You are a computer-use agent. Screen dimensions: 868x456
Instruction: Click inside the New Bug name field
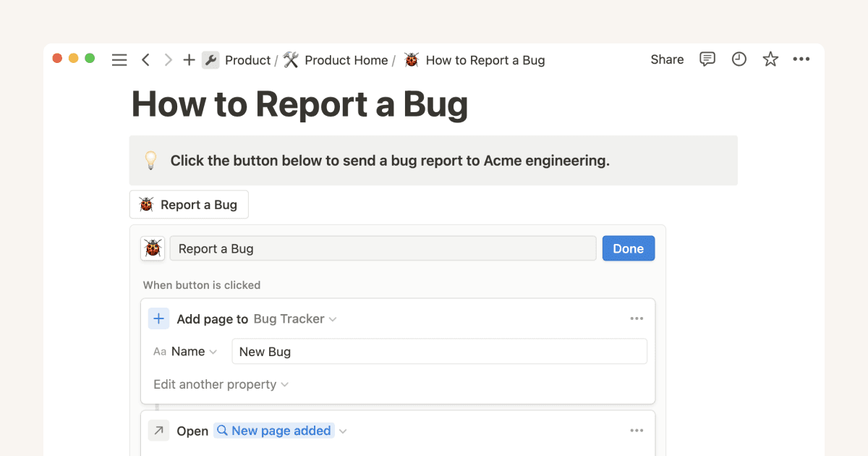(439, 351)
